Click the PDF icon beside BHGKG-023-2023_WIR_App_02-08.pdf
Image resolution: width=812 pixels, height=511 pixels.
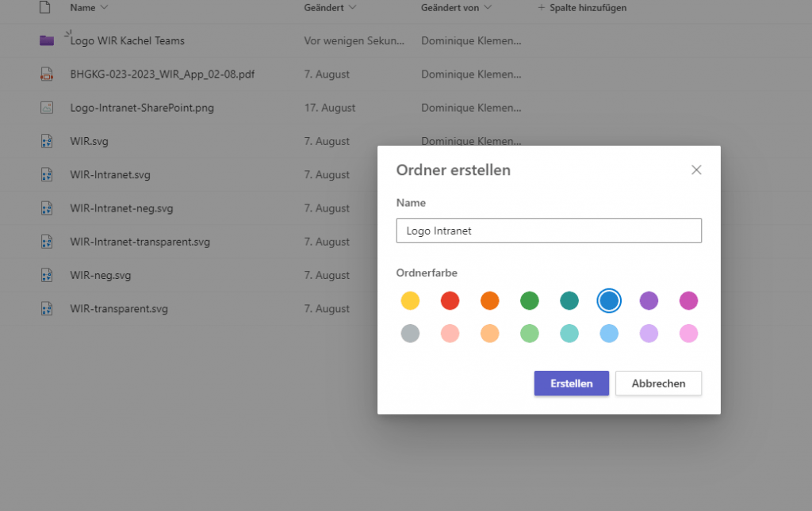tap(46, 74)
